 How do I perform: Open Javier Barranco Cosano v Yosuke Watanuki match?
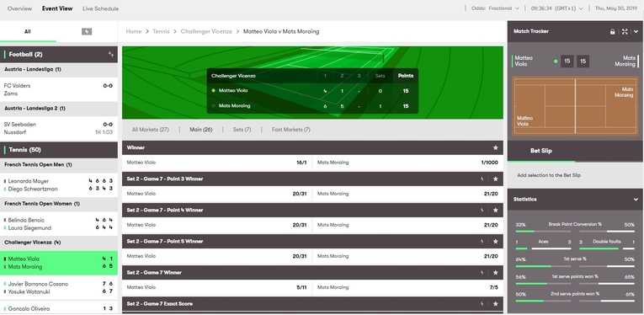click(x=59, y=288)
